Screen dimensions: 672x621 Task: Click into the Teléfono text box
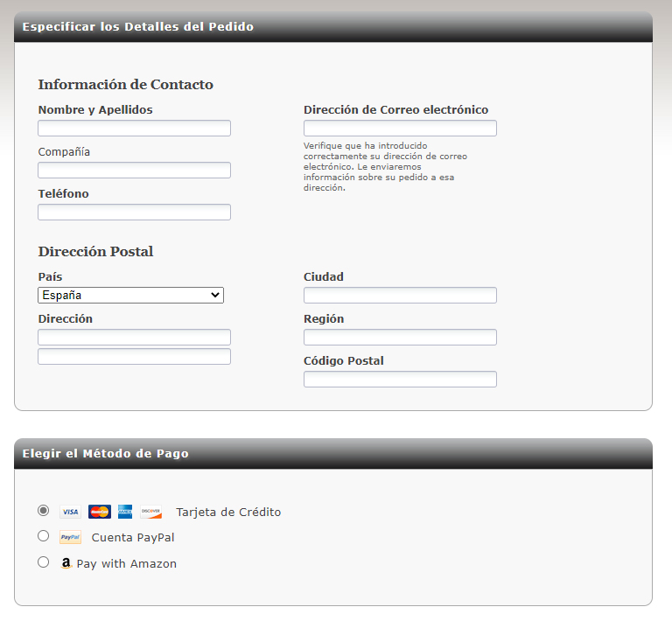point(134,213)
